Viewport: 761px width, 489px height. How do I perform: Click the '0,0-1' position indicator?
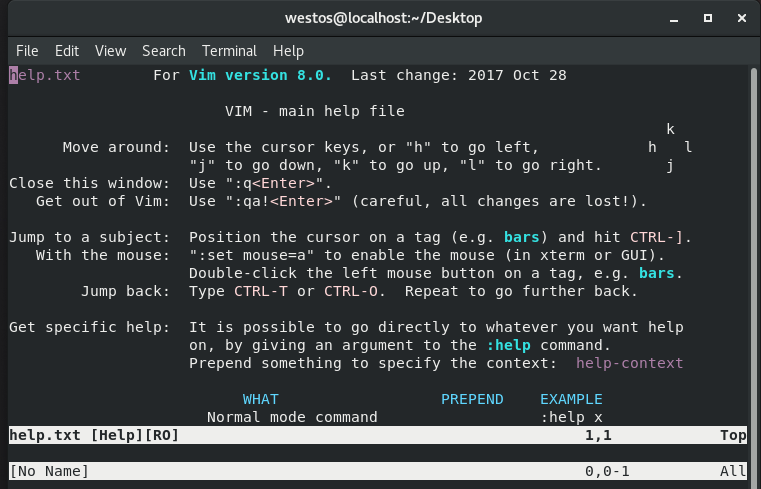coord(607,472)
